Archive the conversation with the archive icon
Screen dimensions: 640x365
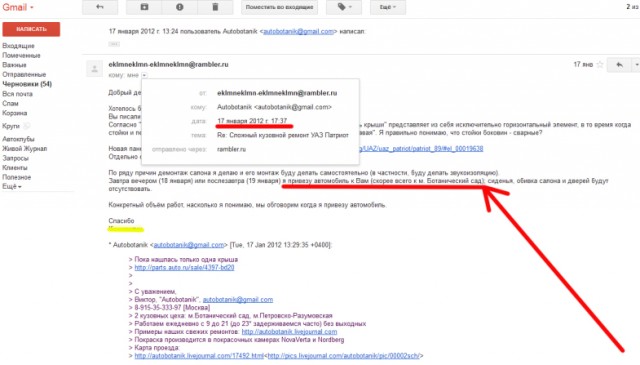(144, 7)
